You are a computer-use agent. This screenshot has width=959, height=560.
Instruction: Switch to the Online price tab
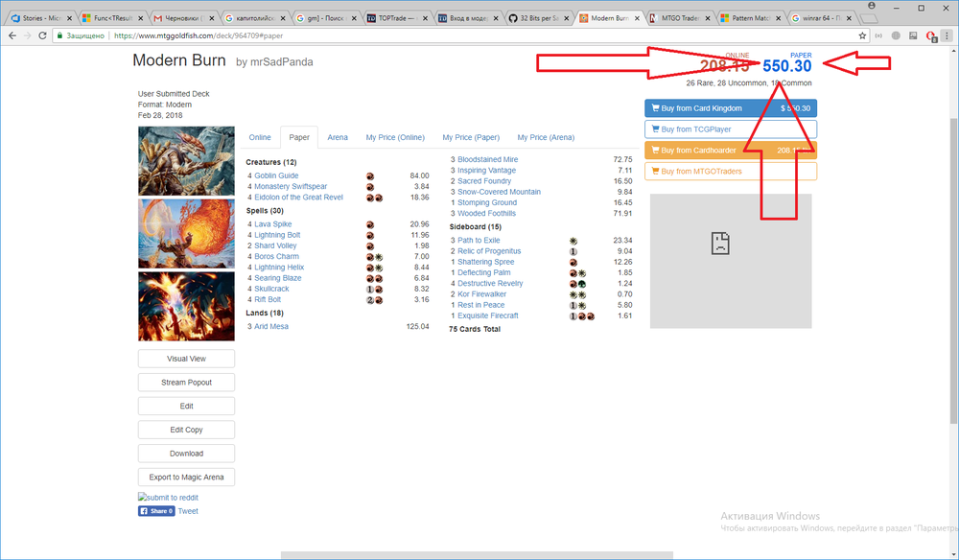(260, 137)
